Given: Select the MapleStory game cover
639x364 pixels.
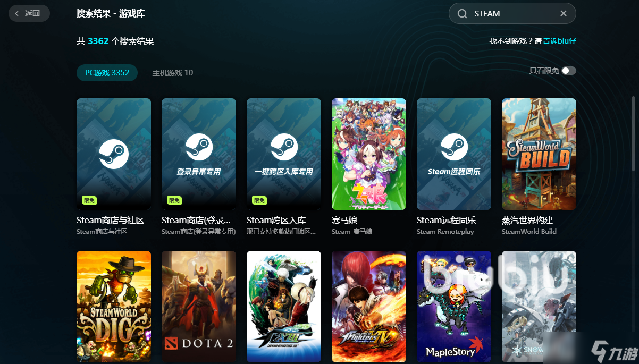Looking at the screenshot, I should click(454, 306).
